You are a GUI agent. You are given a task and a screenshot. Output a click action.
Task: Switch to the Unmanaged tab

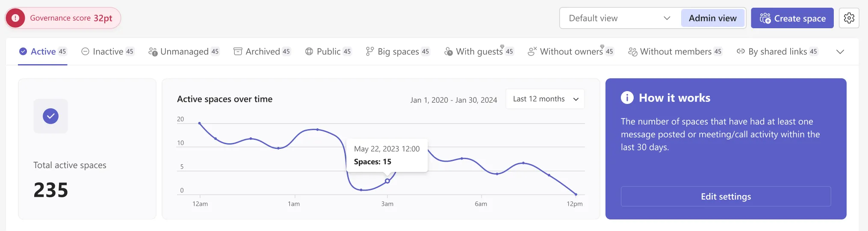(x=183, y=51)
